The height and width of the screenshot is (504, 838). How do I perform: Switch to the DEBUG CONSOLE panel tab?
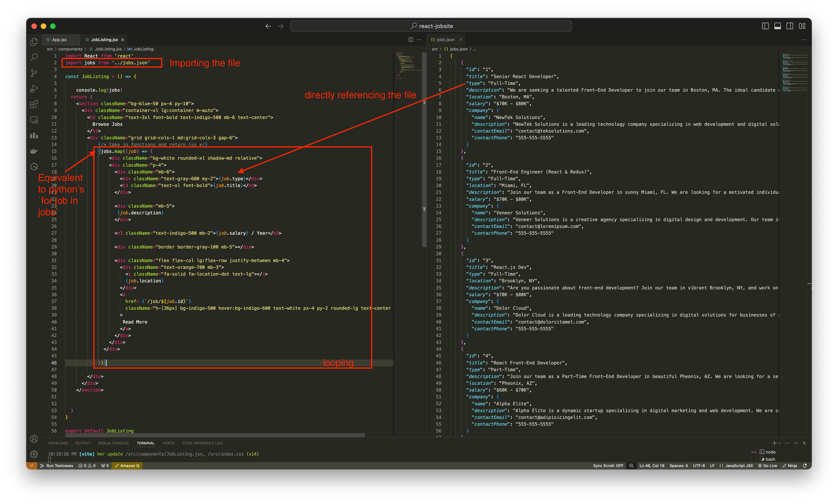click(113, 443)
